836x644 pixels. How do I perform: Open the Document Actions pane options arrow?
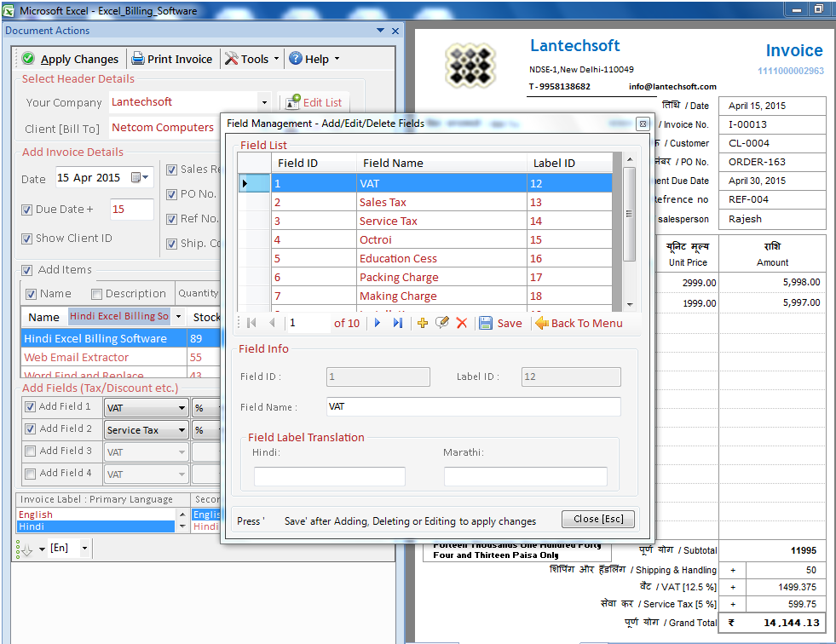coord(380,31)
